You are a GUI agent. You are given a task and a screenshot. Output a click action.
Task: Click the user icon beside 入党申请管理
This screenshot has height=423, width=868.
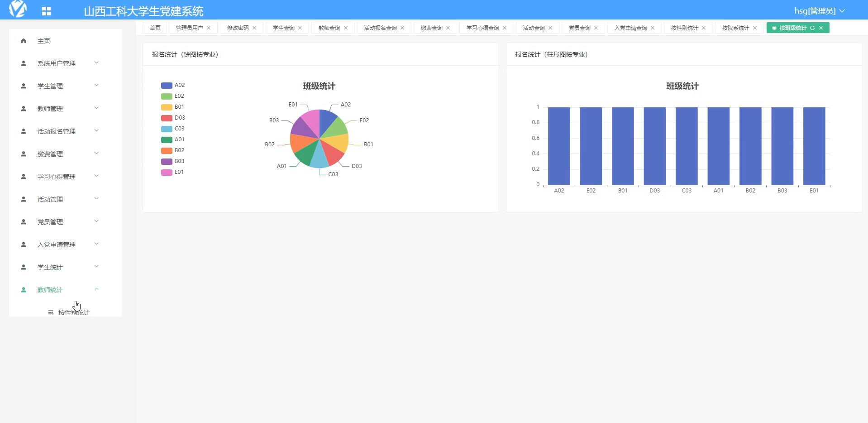(x=23, y=244)
